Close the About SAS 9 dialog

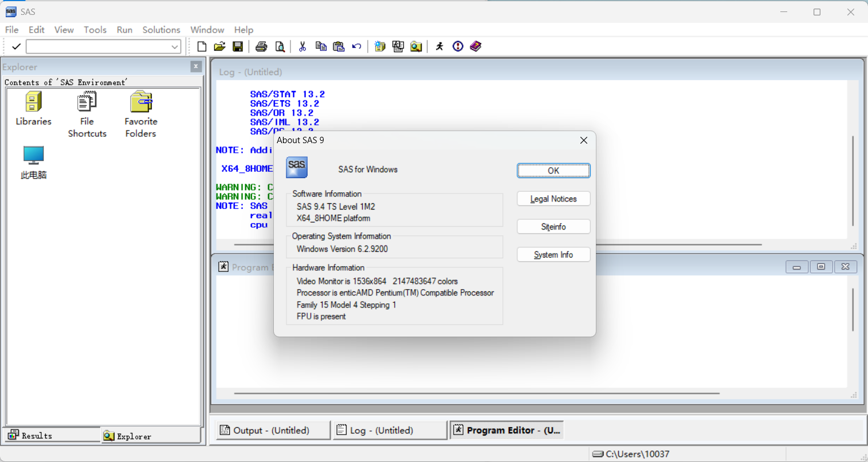click(x=583, y=140)
